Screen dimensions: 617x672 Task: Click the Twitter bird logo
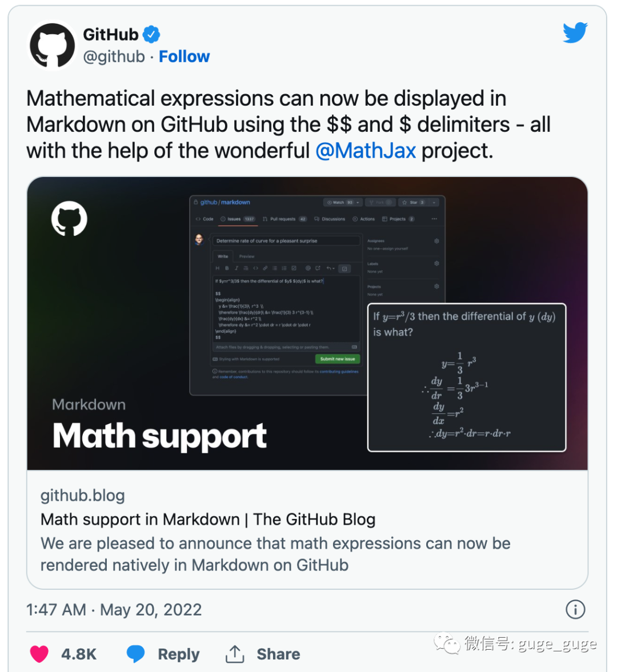tap(575, 33)
